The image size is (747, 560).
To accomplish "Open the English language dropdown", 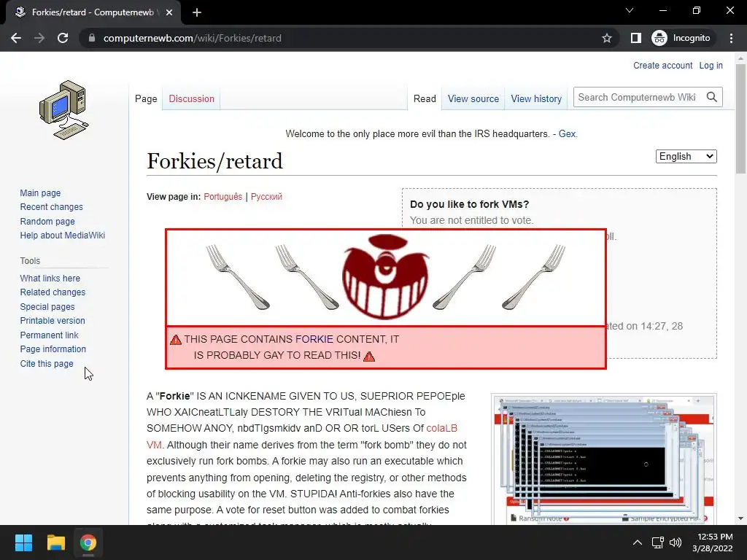I will (686, 156).
